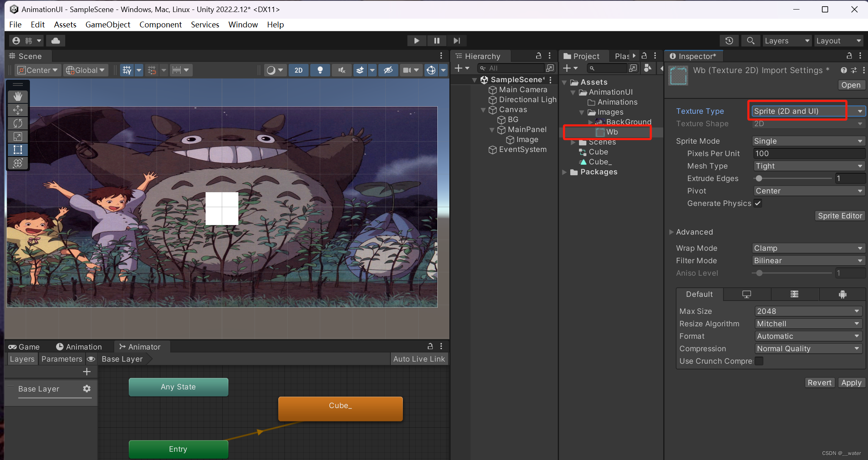868x460 pixels.
Task: Toggle Auto Live Link
Action: pyautogui.click(x=419, y=359)
